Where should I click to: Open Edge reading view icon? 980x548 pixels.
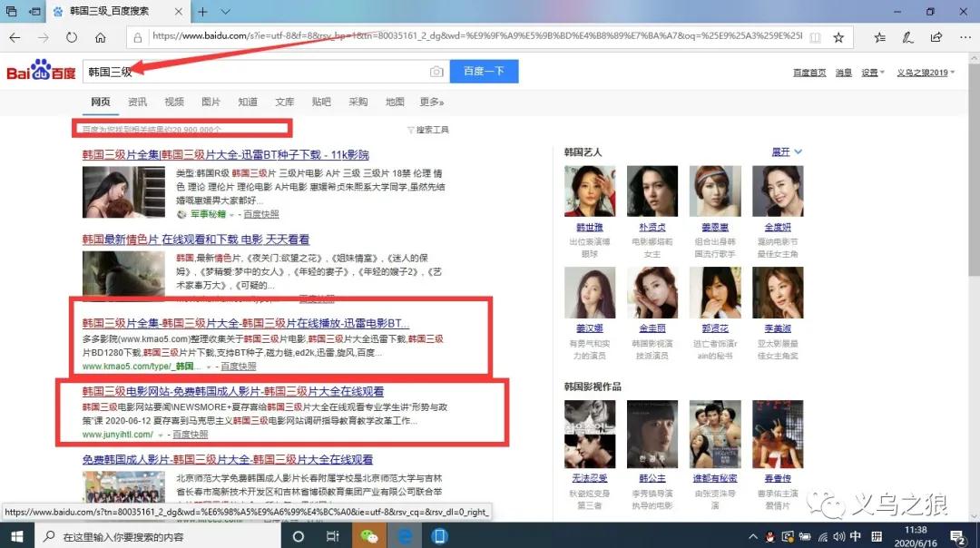[815, 37]
